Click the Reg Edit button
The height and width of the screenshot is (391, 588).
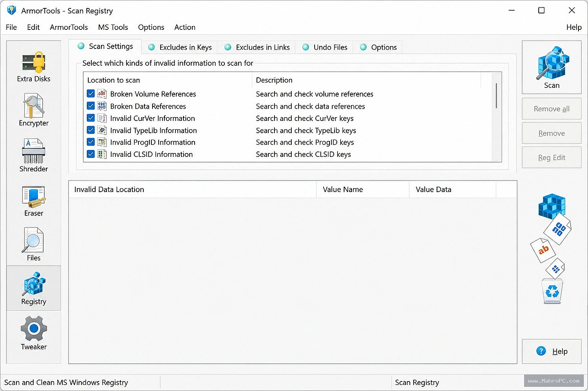coord(551,158)
